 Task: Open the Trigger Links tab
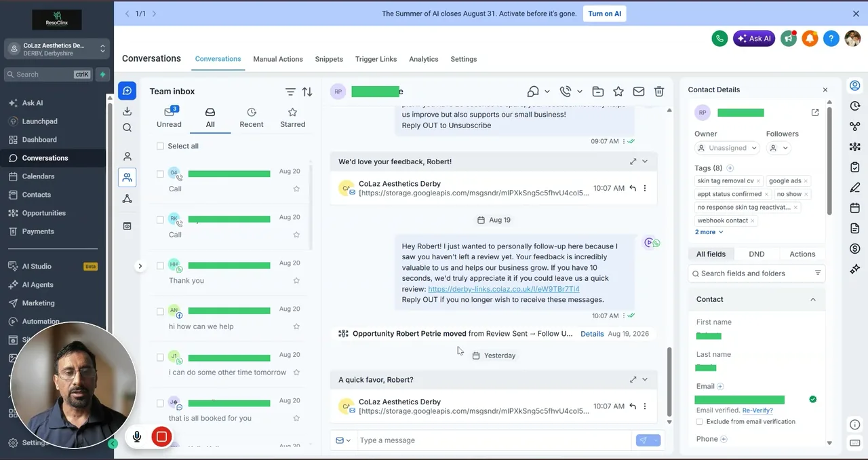[376, 59]
